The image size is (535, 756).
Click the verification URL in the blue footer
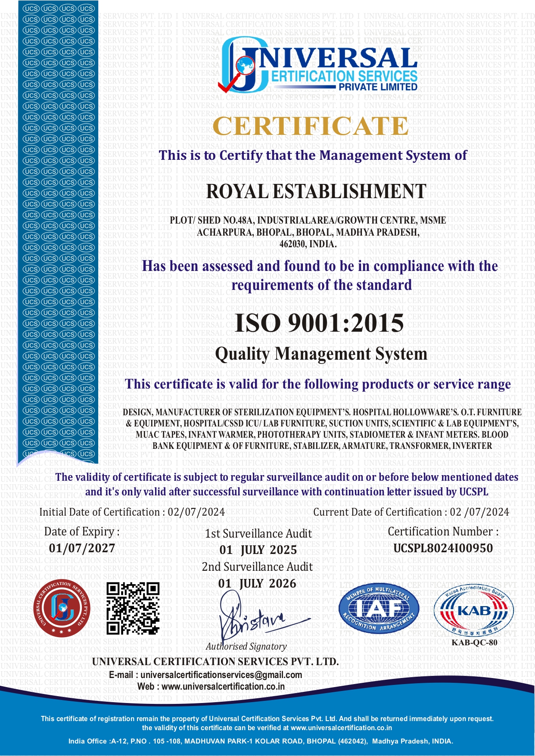(x=341, y=728)
